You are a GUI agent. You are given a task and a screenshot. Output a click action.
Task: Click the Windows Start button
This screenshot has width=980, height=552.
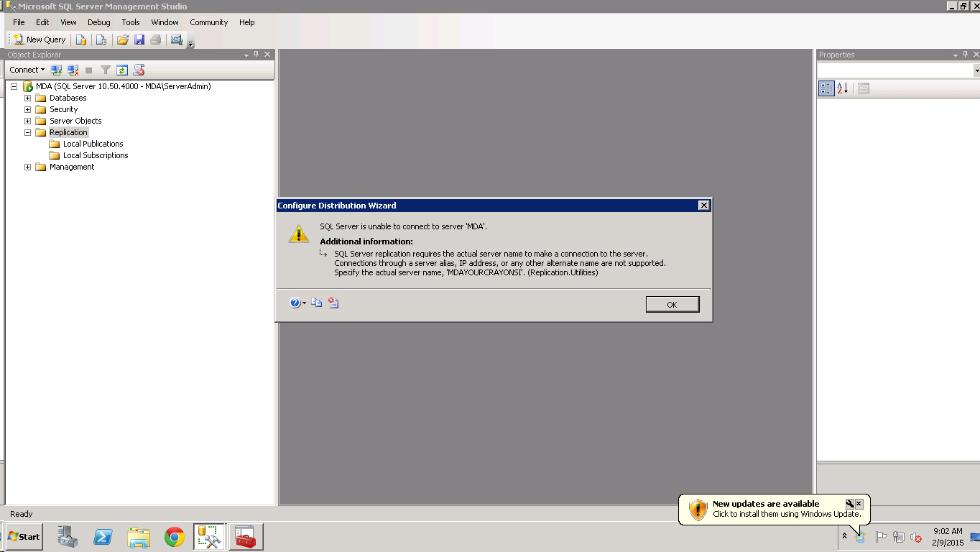24,537
